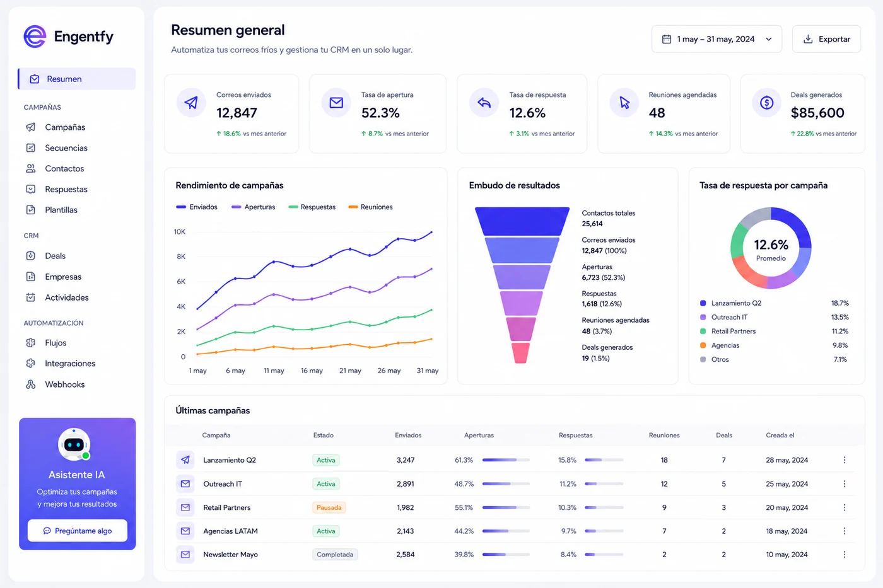Click the Lanzamiento Q2 legend color dot
This screenshot has height=588, width=883.
pyautogui.click(x=703, y=303)
